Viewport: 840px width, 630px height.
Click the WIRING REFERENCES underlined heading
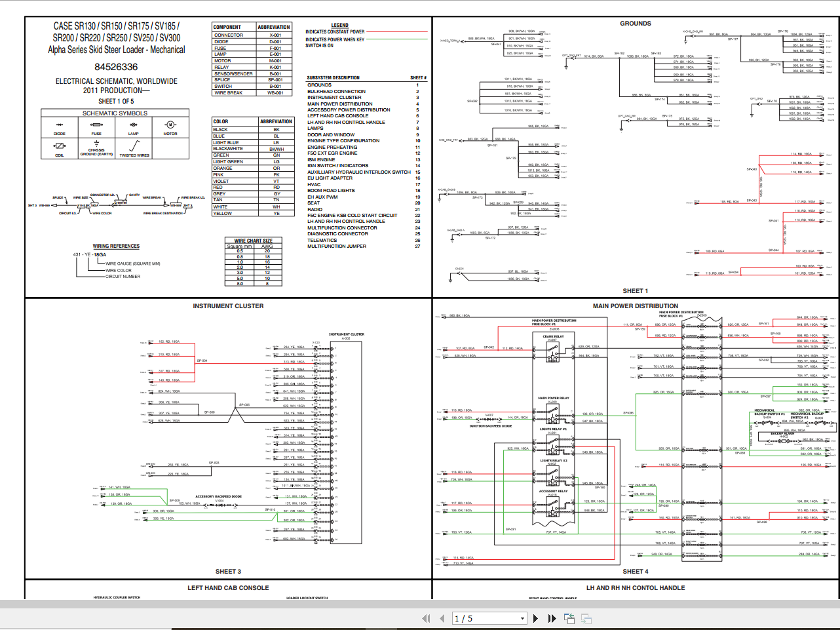[116, 246]
